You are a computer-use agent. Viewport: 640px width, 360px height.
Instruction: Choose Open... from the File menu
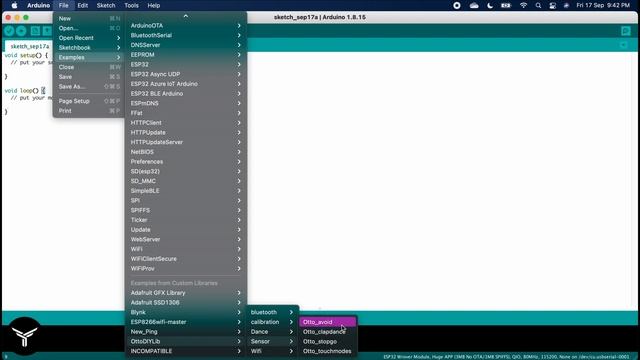[88, 28]
